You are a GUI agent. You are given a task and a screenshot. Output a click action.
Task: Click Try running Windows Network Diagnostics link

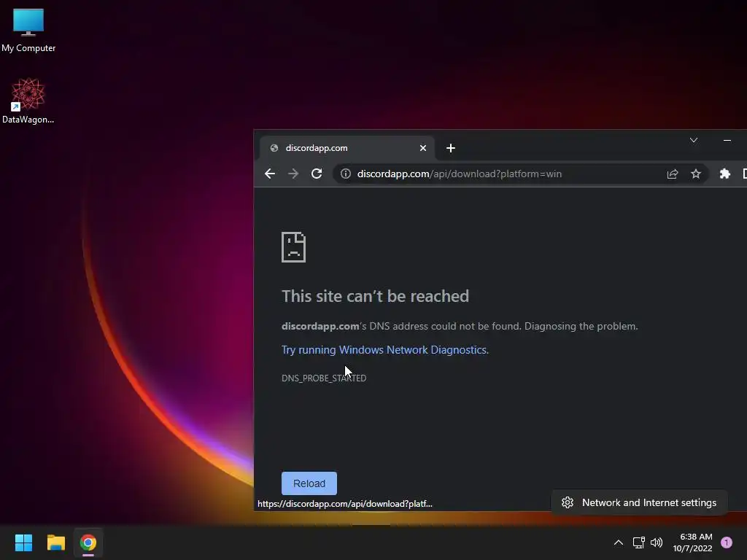click(385, 350)
